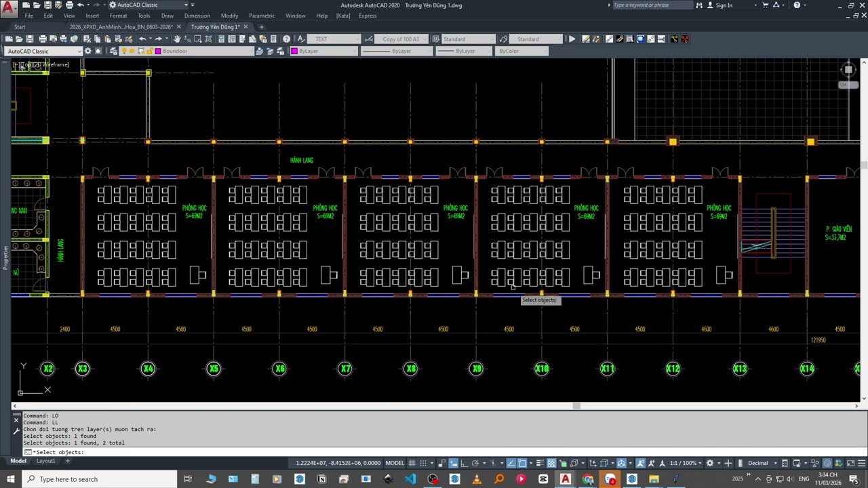Toggle the drawing grid display in status bar
Viewport: 868px width, 488px height.
pyautogui.click(x=412, y=463)
